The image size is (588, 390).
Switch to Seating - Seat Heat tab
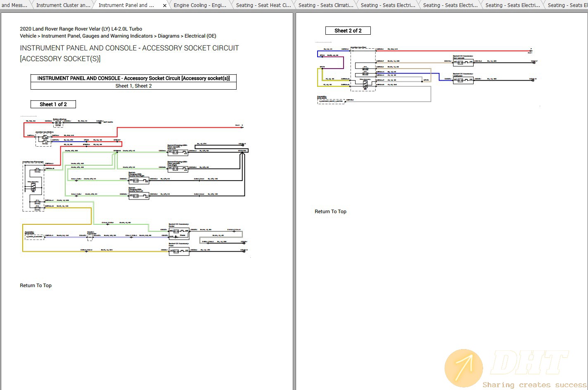[x=263, y=5]
